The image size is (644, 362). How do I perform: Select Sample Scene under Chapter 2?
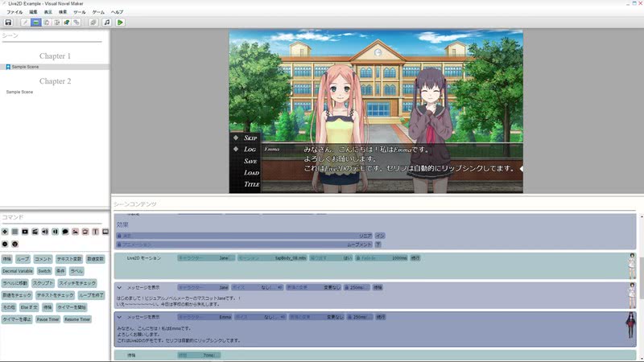19,92
